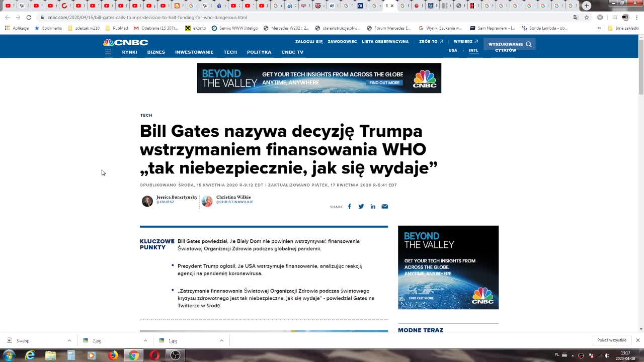Click the volume icon in system tray
Screen dimensions: 644x362
tap(608, 355)
